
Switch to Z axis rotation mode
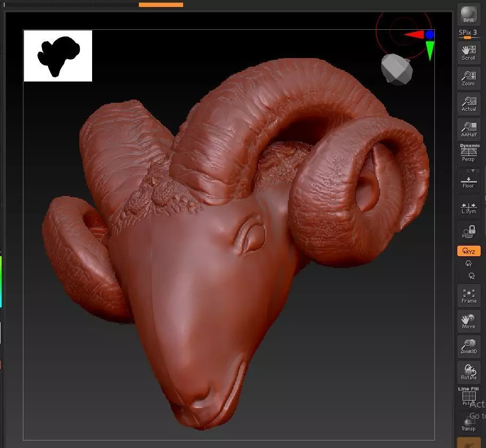click(472, 276)
